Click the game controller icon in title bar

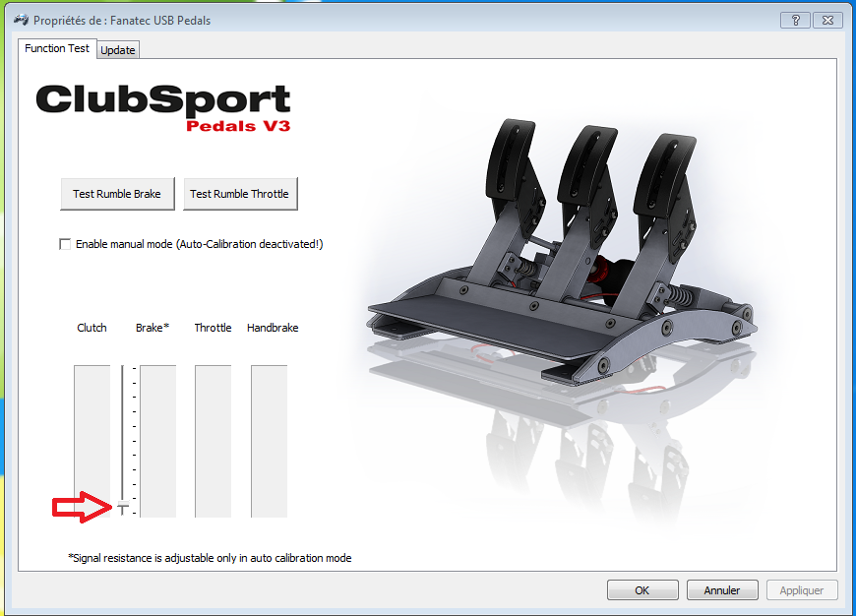pos(21,21)
